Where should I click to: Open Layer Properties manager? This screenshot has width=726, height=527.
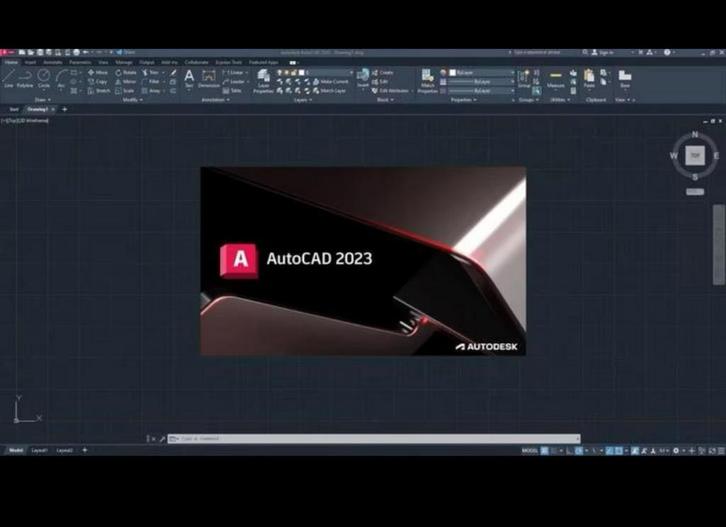[x=263, y=82]
